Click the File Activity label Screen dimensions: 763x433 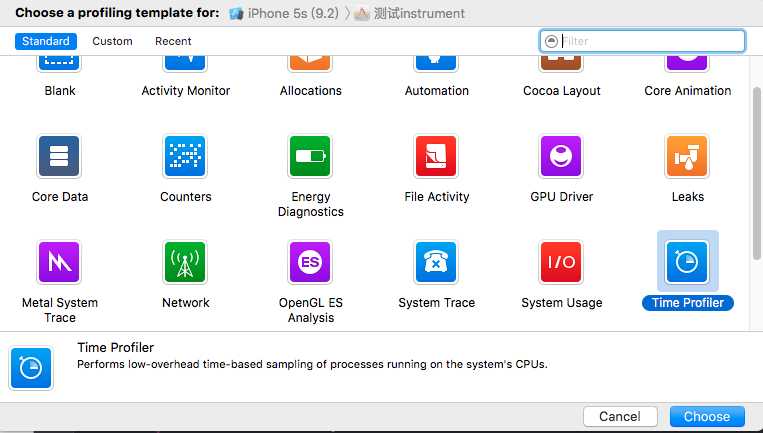point(436,197)
